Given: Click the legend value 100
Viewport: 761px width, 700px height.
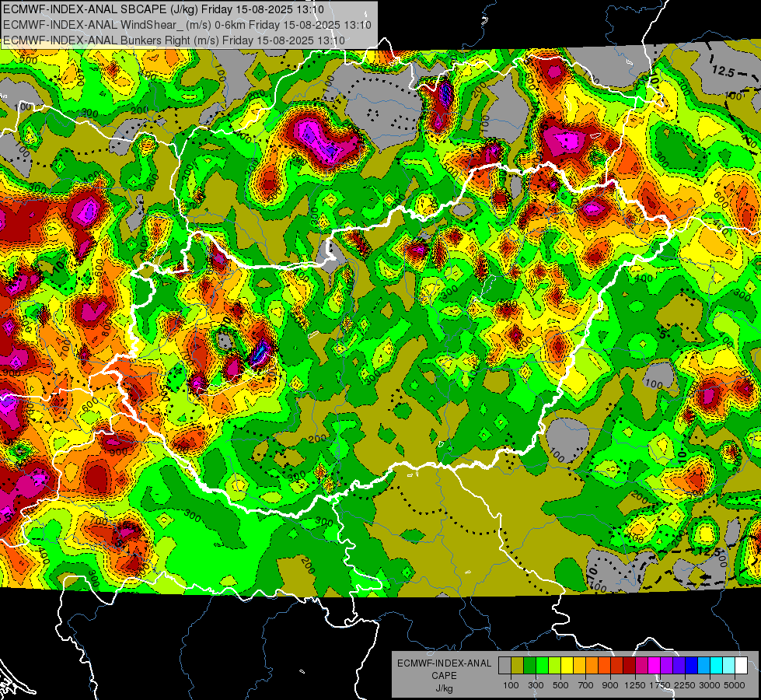Looking at the screenshot, I should tap(511, 685).
